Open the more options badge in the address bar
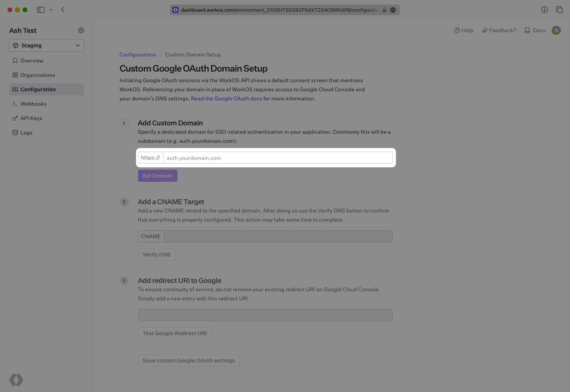The width and height of the screenshot is (570, 392). 393,10
